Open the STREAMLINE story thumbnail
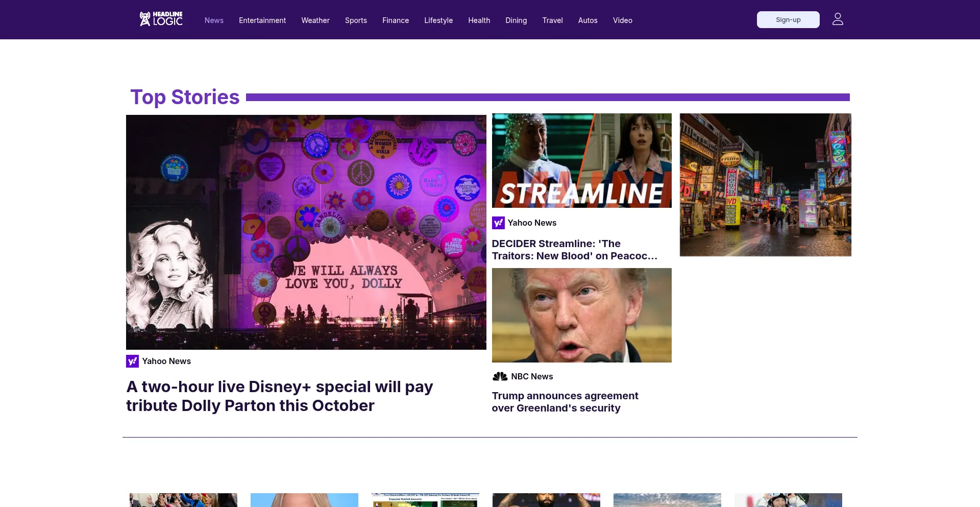This screenshot has width=980, height=507. (x=582, y=160)
